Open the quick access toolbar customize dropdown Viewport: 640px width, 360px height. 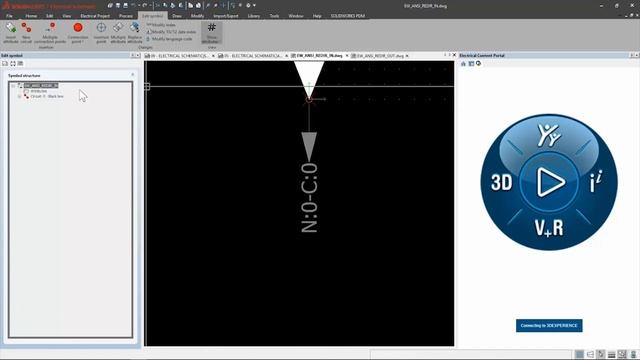[255, 6]
